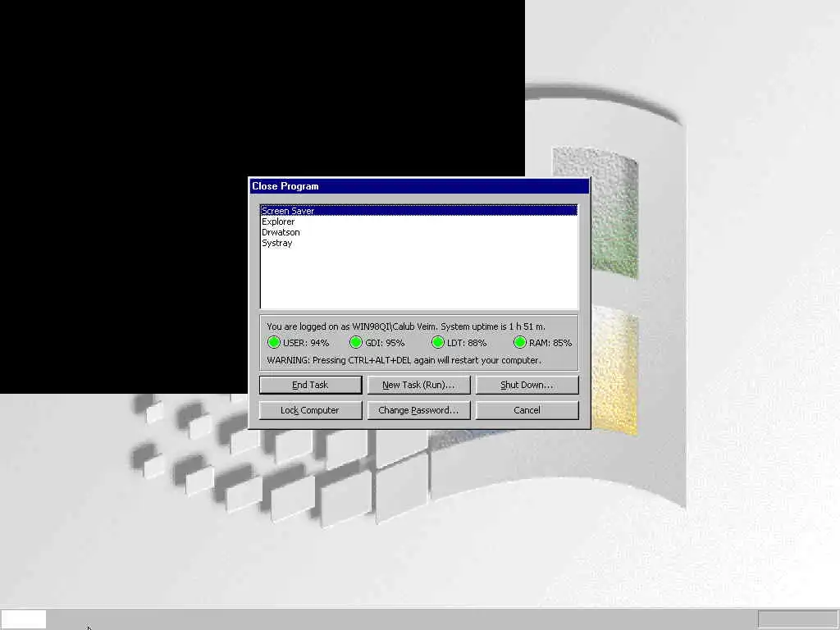Click the green LDT resource indicator
The image size is (840, 630).
tap(438, 342)
